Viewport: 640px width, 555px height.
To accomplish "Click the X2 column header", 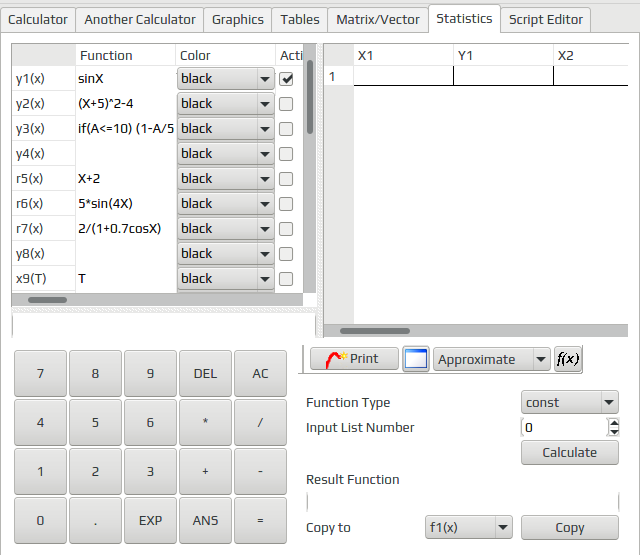I will click(591, 55).
